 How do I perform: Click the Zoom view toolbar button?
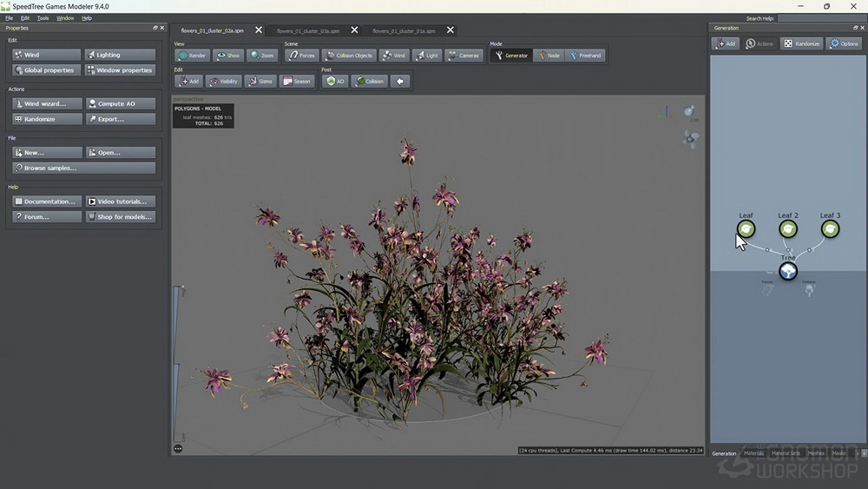tap(262, 56)
